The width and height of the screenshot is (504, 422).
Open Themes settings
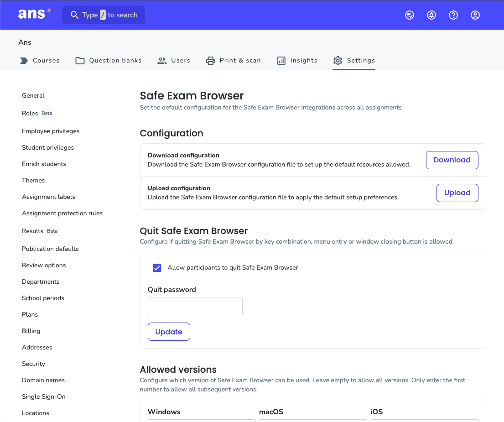point(33,180)
